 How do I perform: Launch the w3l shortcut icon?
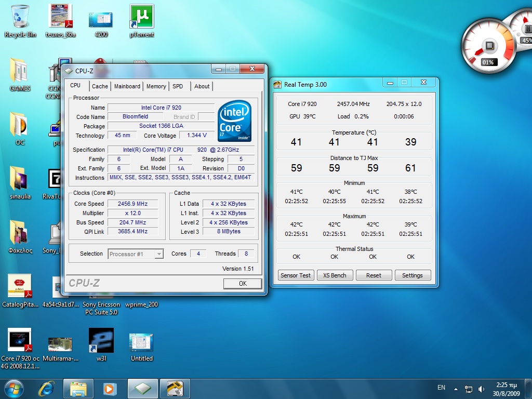101,345
